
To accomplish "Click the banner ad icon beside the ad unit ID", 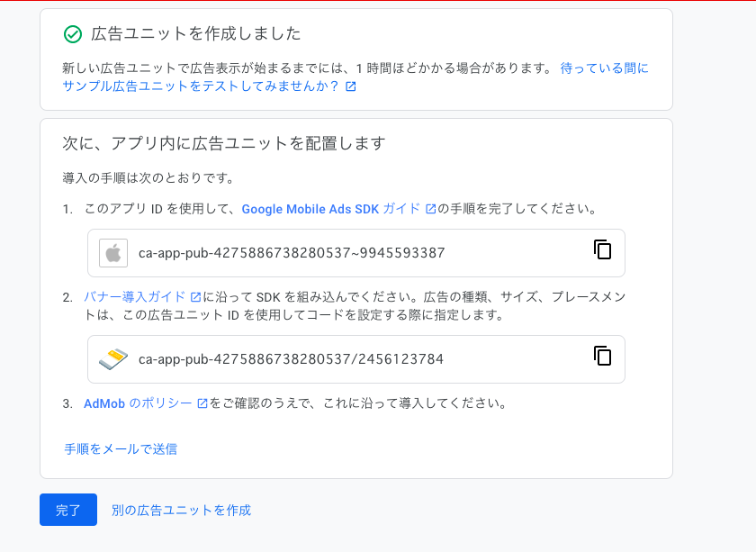I will click(x=112, y=359).
